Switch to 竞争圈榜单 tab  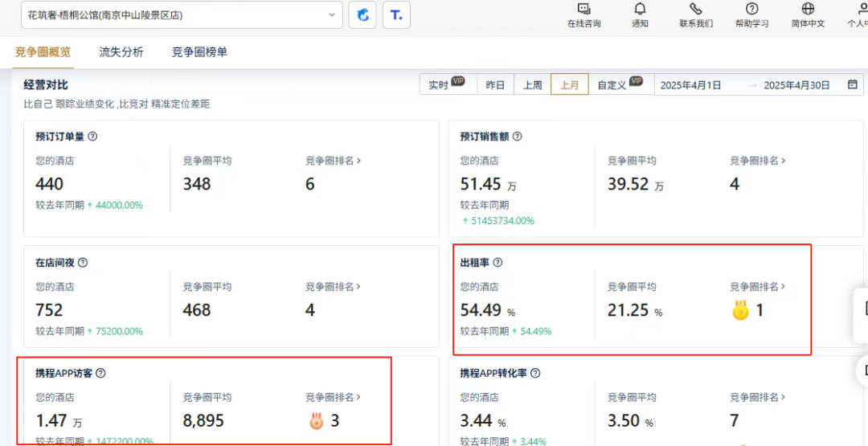tap(199, 52)
